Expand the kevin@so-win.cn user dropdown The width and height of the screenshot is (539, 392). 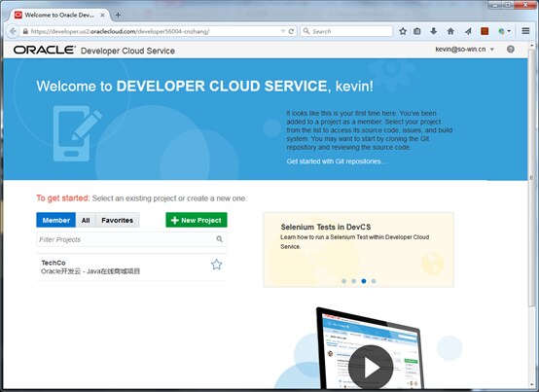[x=492, y=50]
